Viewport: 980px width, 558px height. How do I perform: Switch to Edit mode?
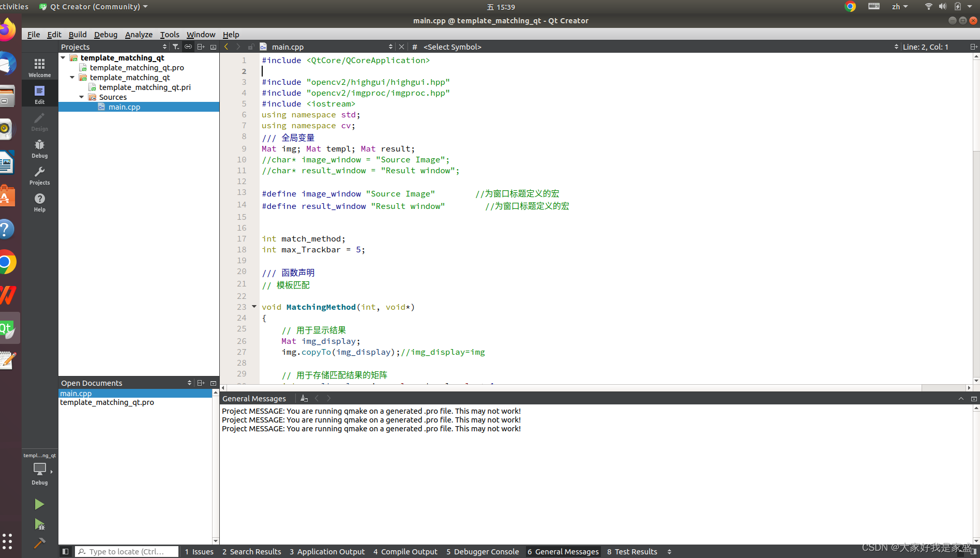click(x=39, y=95)
